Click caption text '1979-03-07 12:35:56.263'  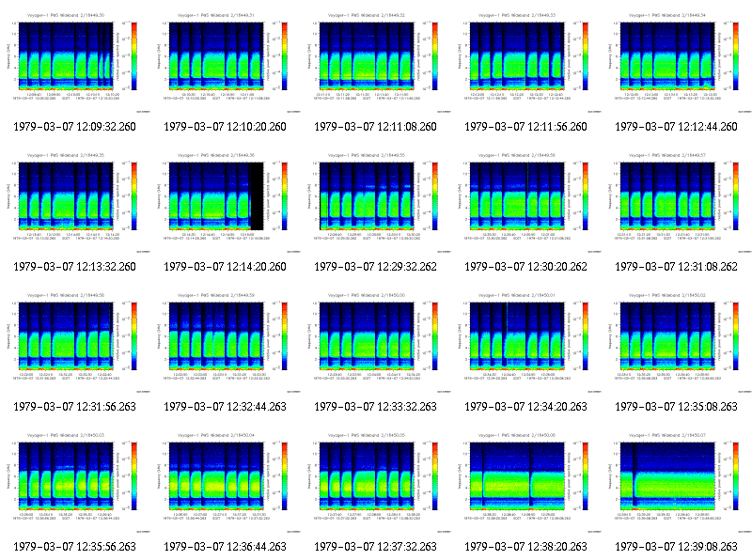click(75, 547)
